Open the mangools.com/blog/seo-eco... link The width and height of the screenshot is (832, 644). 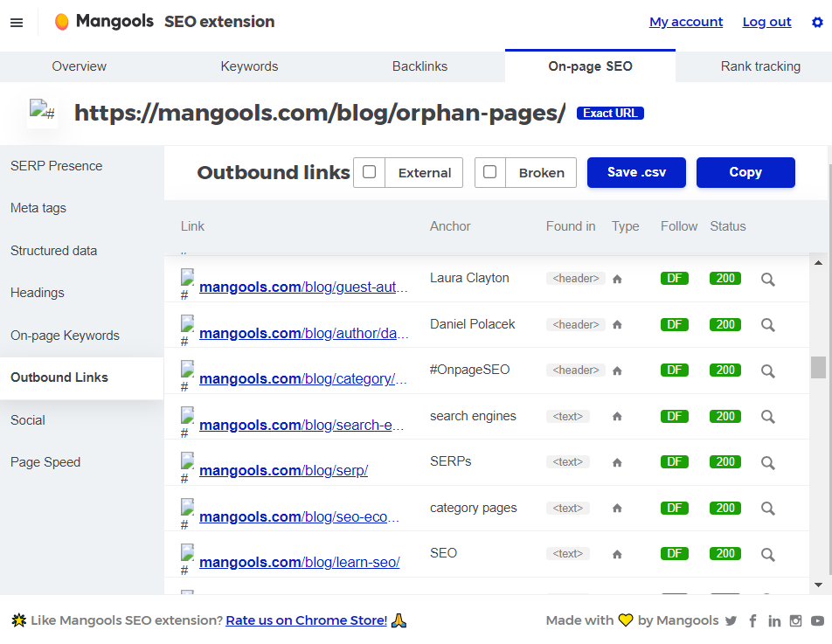tap(299, 516)
